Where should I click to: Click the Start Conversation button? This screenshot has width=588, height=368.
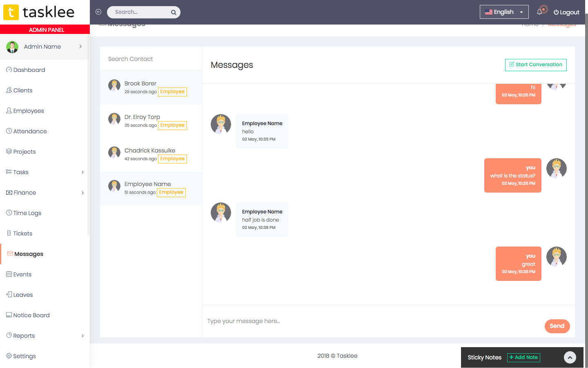point(535,65)
